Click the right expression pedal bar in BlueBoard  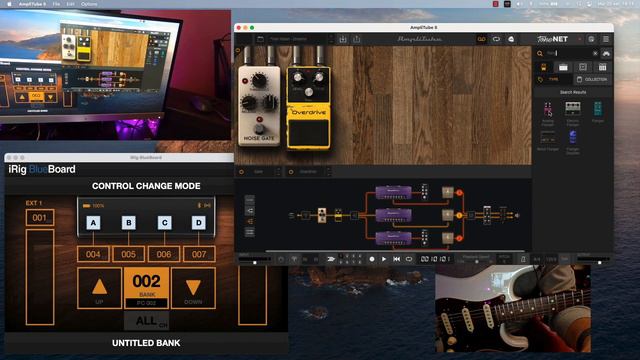[253, 295]
